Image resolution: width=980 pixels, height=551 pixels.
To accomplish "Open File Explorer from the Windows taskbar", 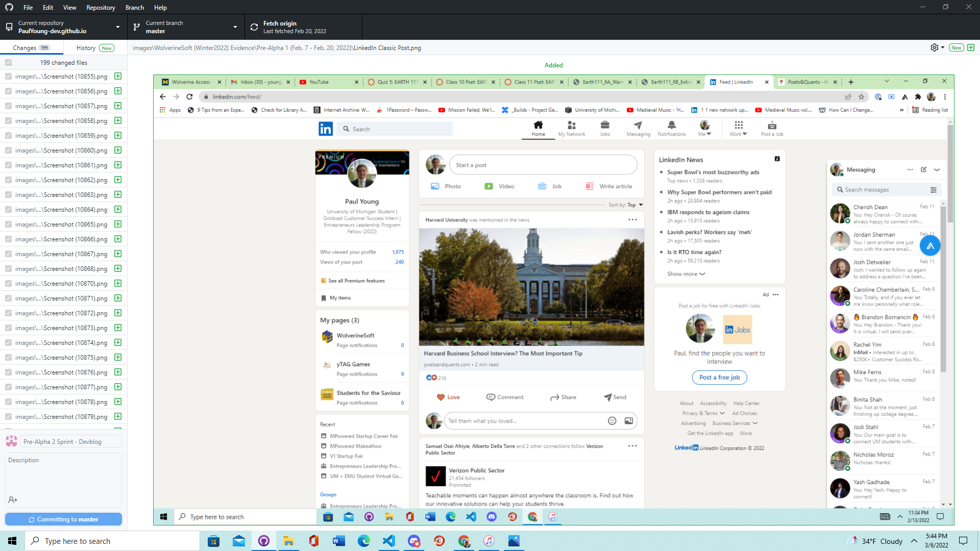I will [x=289, y=541].
